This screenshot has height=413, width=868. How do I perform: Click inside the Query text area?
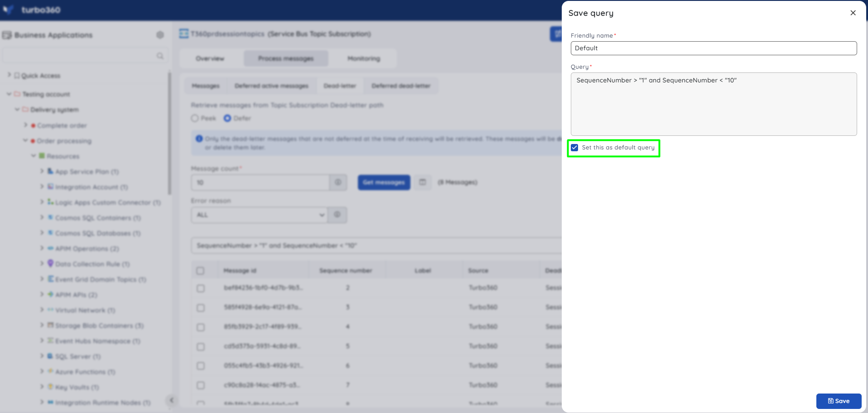(714, 104)
